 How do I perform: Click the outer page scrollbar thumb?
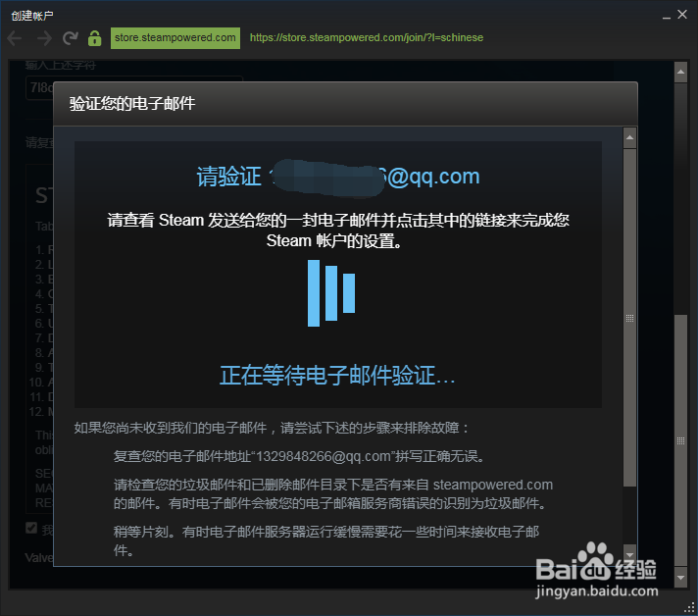click(680, 440)
